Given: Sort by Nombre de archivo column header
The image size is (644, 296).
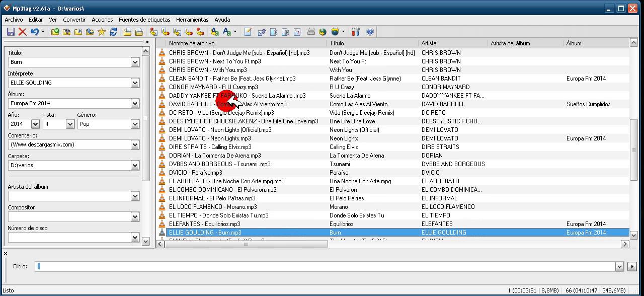Looking at the screenshot, I should (247, 43).
